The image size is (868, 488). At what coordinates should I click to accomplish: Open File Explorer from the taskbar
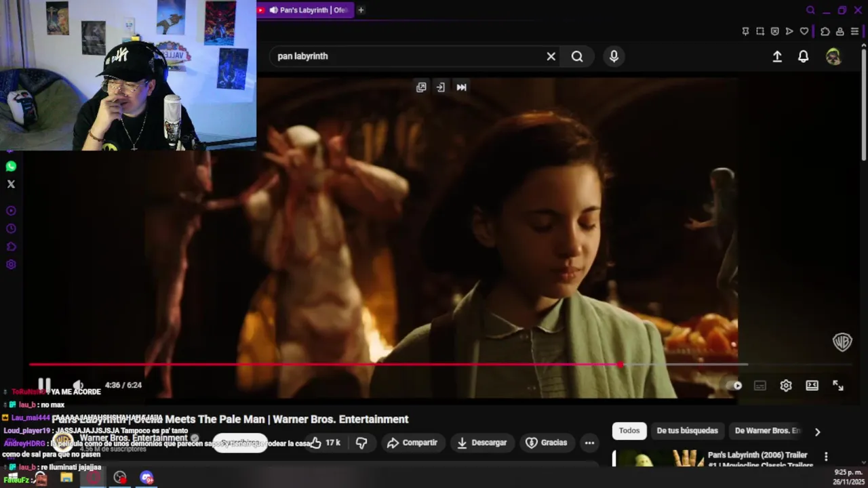pyautogui.click(x=66, y=478)
